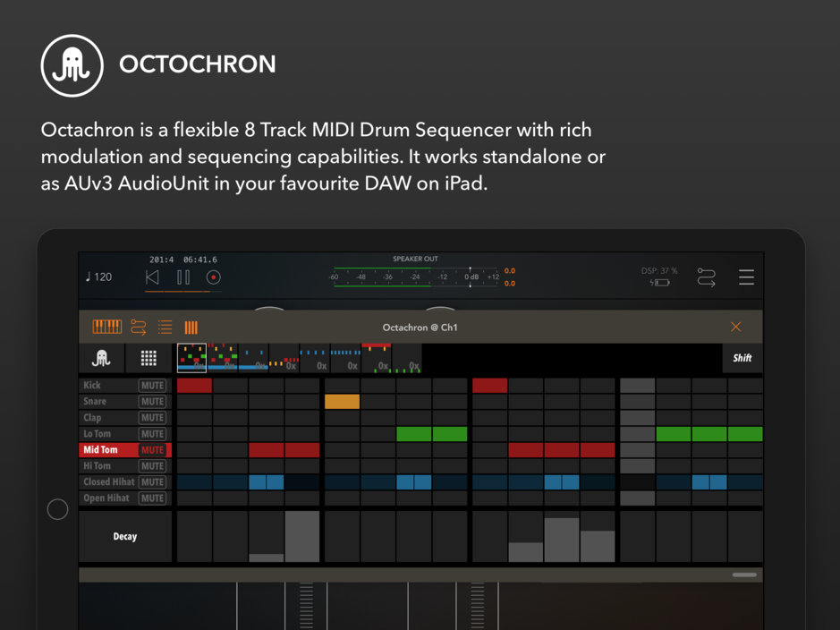
Task: Mute the Hi Tom track
Action: [x=152, y=466]
